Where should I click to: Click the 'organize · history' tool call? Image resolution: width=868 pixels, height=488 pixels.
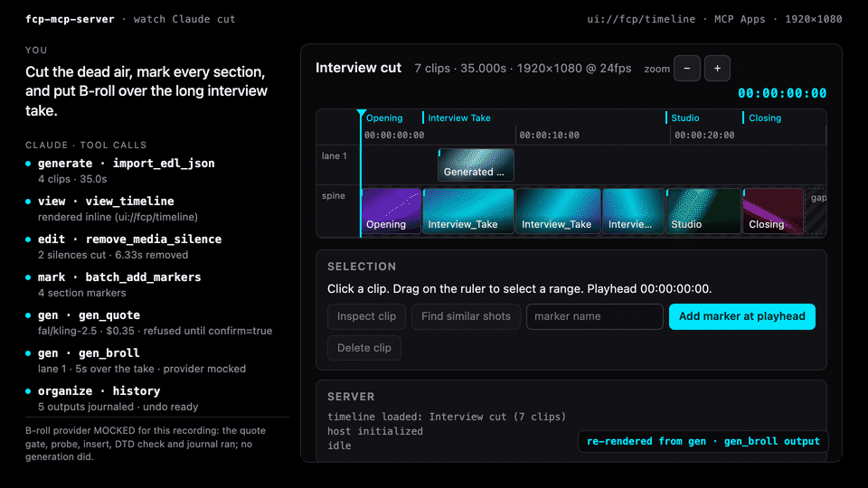99,391
